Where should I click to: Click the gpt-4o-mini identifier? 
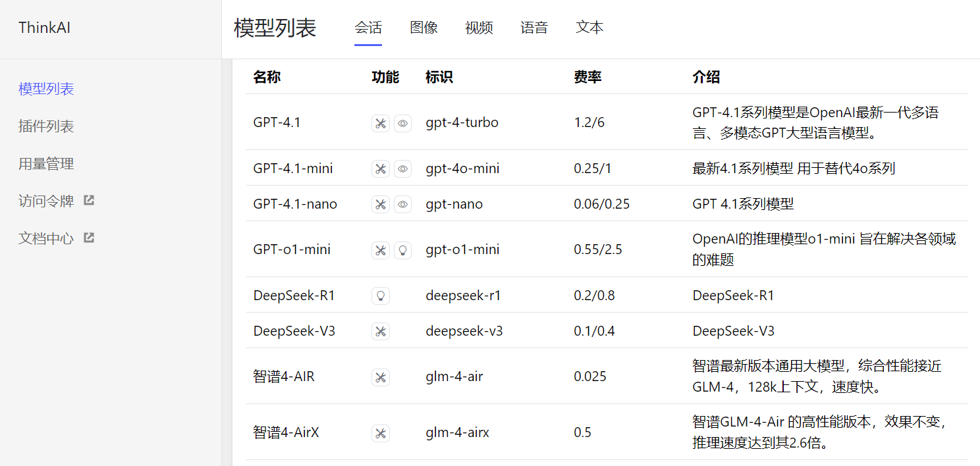click(x=462, y=168)
